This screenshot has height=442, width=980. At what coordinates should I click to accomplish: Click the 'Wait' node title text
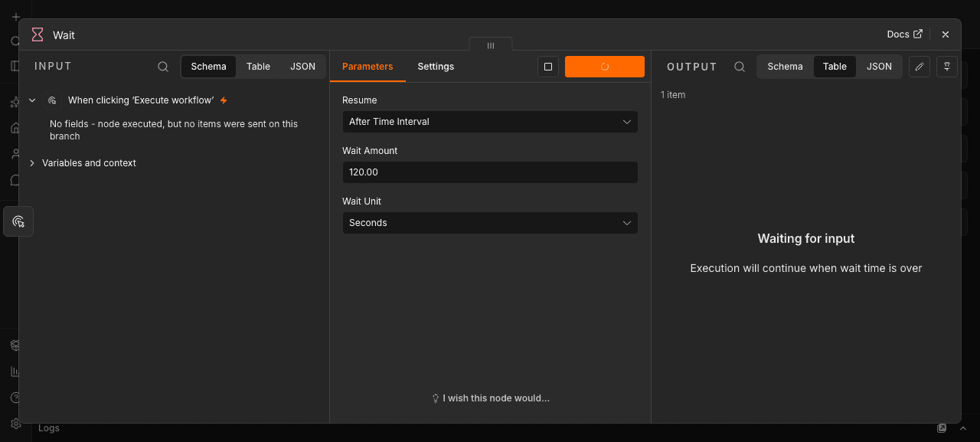(64, 35)
